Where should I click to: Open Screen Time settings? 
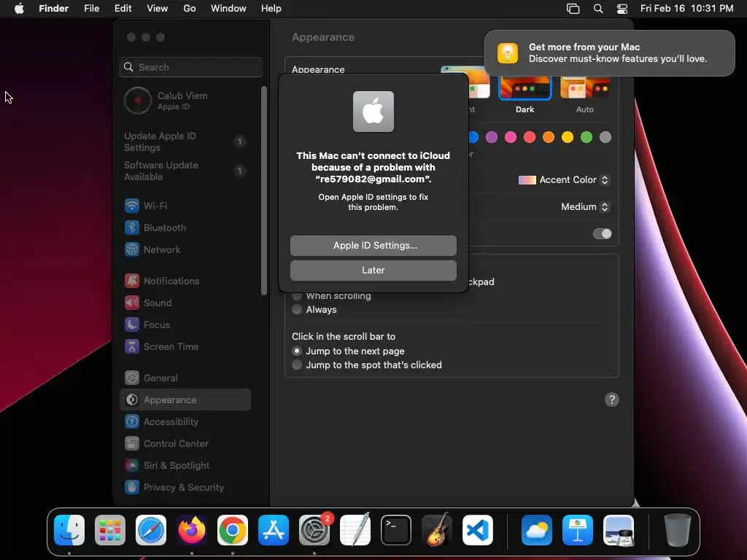pyautogui.click(x=185, y=346)
